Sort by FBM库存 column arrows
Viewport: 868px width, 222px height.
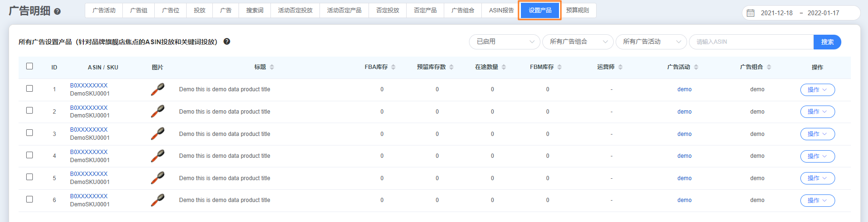click(x=559, y=67)
